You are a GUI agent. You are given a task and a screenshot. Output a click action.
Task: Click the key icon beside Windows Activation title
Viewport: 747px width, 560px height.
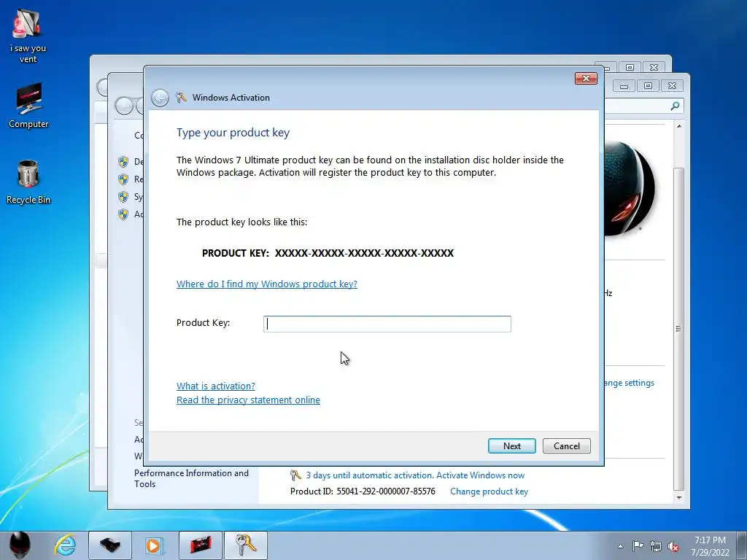(181, 98)
